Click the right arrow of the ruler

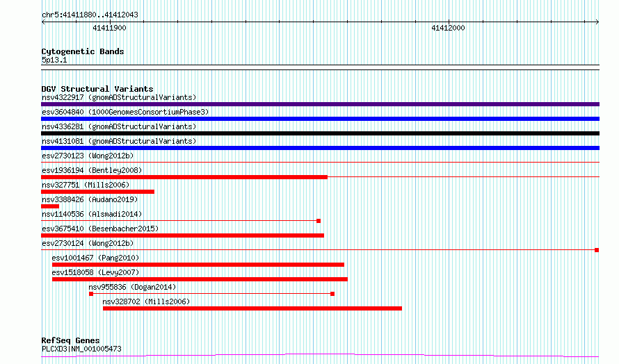pyautogui.click(x=597, y=22)
